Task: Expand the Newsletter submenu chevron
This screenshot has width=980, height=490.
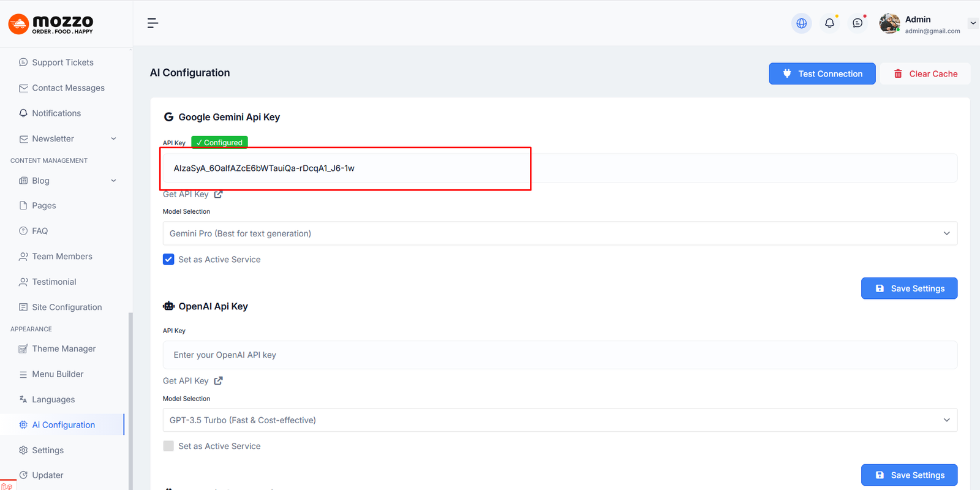Action: (x=113, y=139)
